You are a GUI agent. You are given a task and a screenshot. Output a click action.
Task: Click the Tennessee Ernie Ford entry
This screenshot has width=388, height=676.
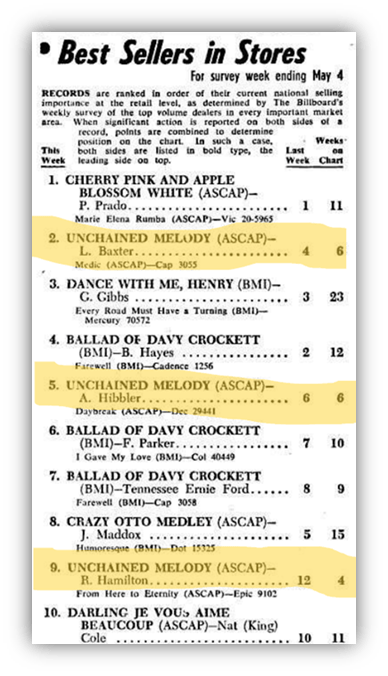click(196, 489)
